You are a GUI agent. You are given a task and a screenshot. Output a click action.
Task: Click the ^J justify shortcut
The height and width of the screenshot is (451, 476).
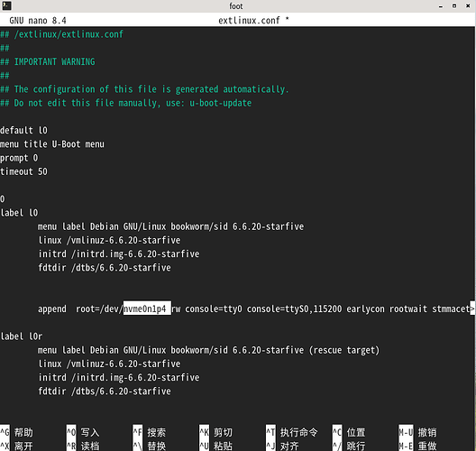click(282, 446)
